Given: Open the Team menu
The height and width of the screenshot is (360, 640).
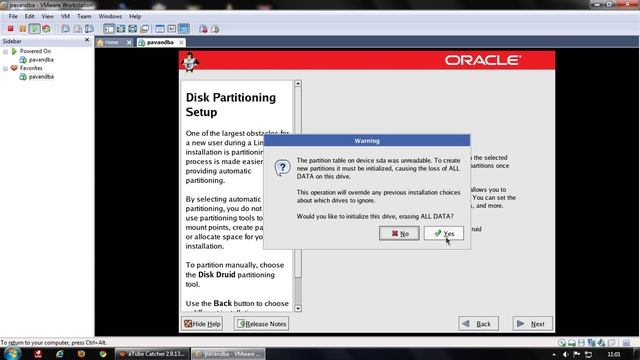Looking at the screenshot, I should 84,16.
